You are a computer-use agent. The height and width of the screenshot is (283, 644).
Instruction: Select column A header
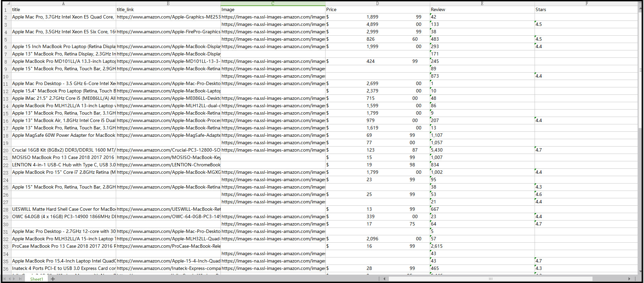[x=63, y=3]
